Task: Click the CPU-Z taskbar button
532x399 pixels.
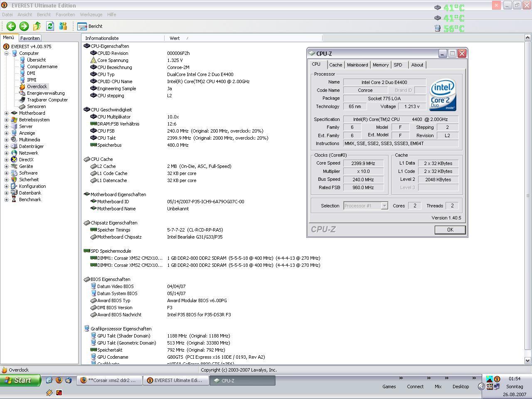Action: (242, 380)
